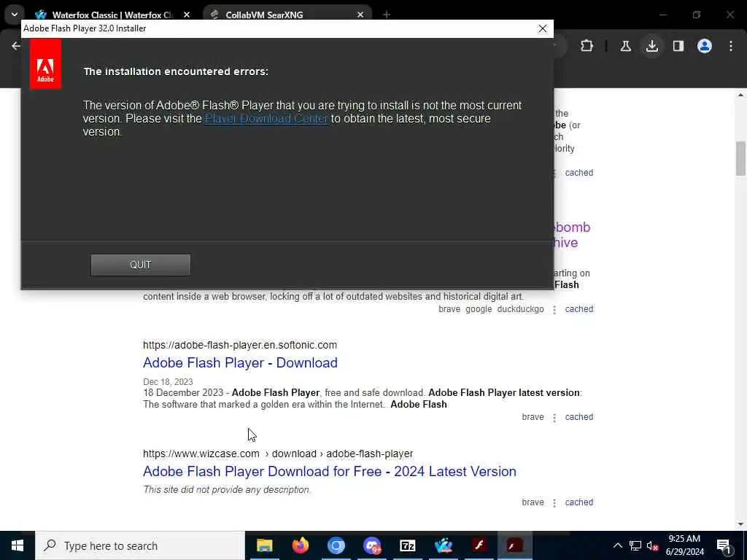Screen dimensions: 747x560
Task: Open the network status tray icon
Action: pos(635,545)
